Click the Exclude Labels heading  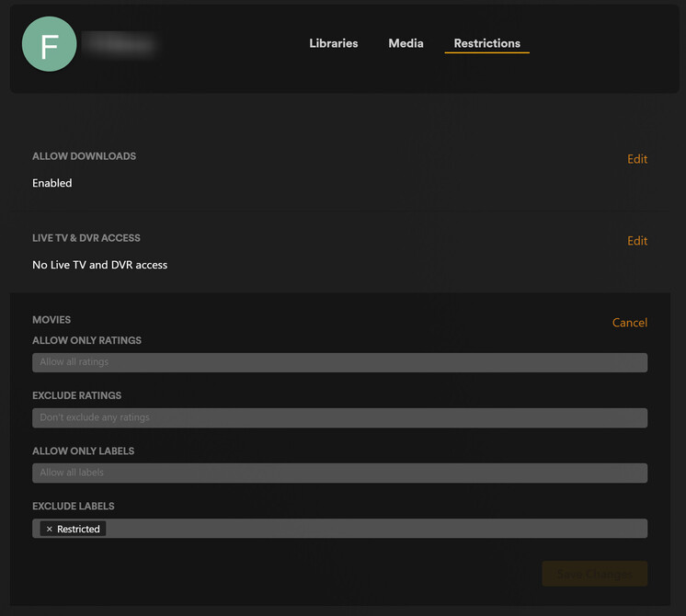(73, 507)
